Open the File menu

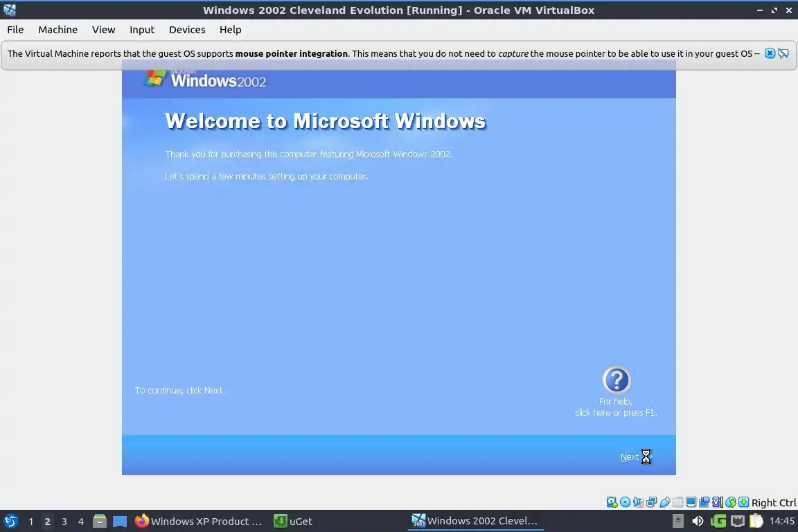point(15,30)
